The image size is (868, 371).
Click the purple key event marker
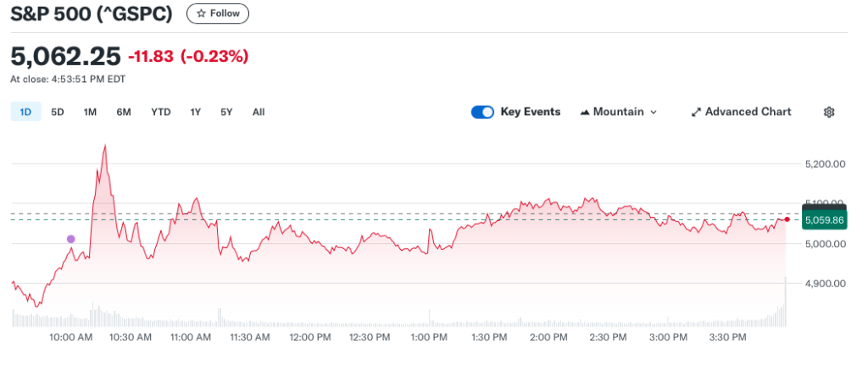click(71, 239)
